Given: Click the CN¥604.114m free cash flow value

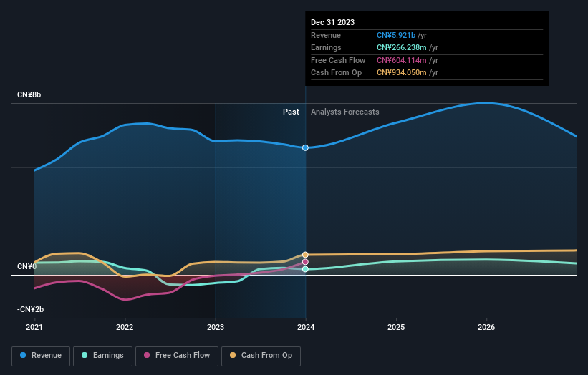Looking at the screenshot, I should coord(402,60).
